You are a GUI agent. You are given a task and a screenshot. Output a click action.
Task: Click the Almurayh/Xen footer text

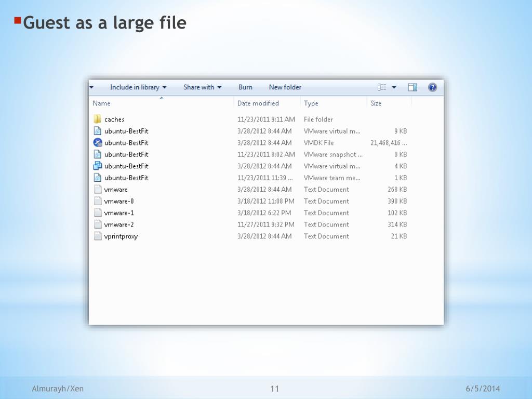(58, 389)
